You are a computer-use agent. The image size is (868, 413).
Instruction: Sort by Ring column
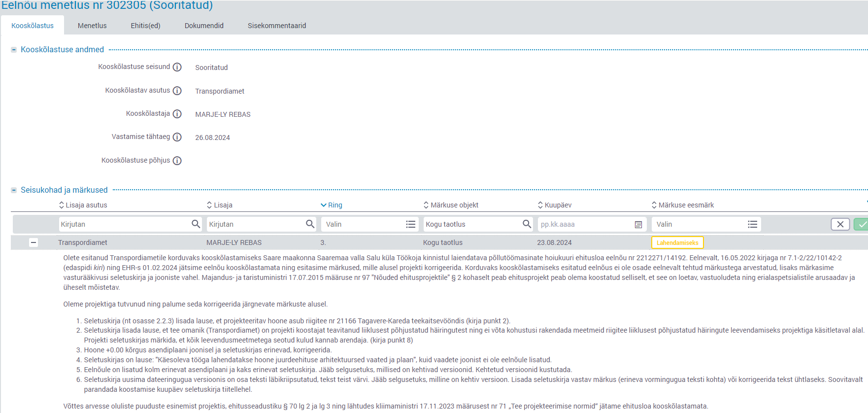332,205
